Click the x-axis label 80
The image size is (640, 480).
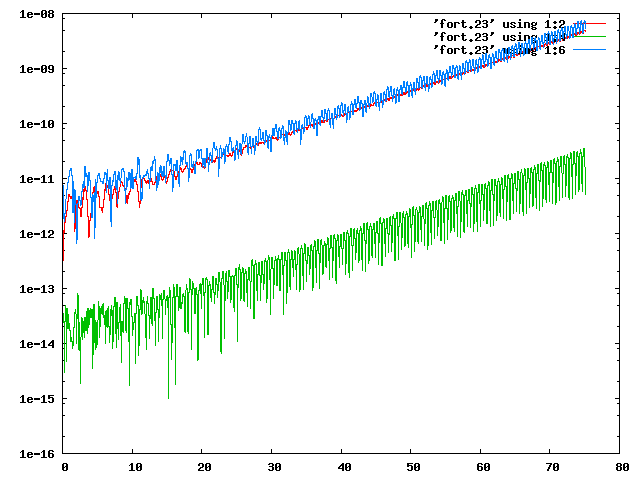point(622,467)
